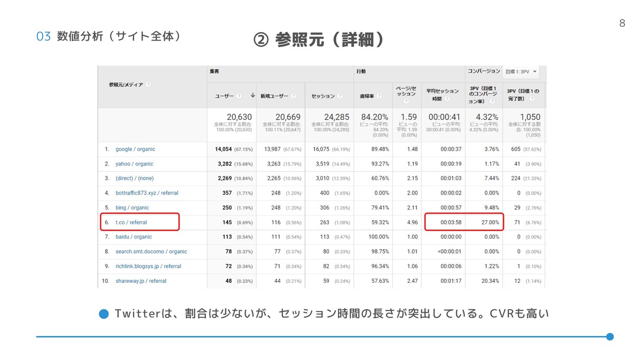Select the 集客 column group header
This screenshot has width=644, height=362.
(x=214, y=71)
